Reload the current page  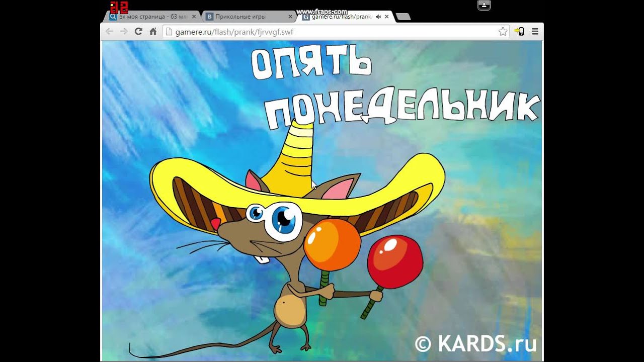[x=138, y=32]
